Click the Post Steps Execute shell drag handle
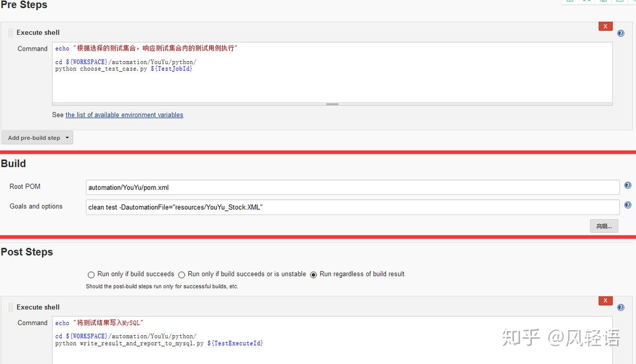The height and width of the screenshot is (364, 636). click(x=10, y=307)
